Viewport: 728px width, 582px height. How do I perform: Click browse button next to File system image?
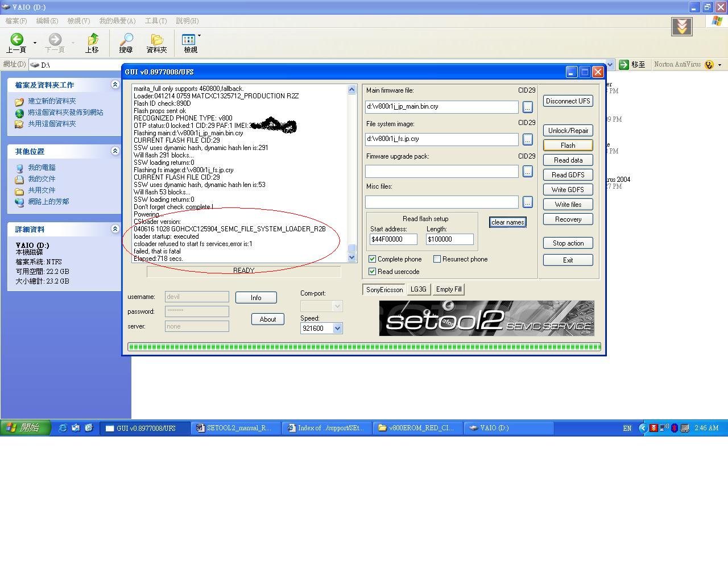pyautogui.click(x=527, y=139)
